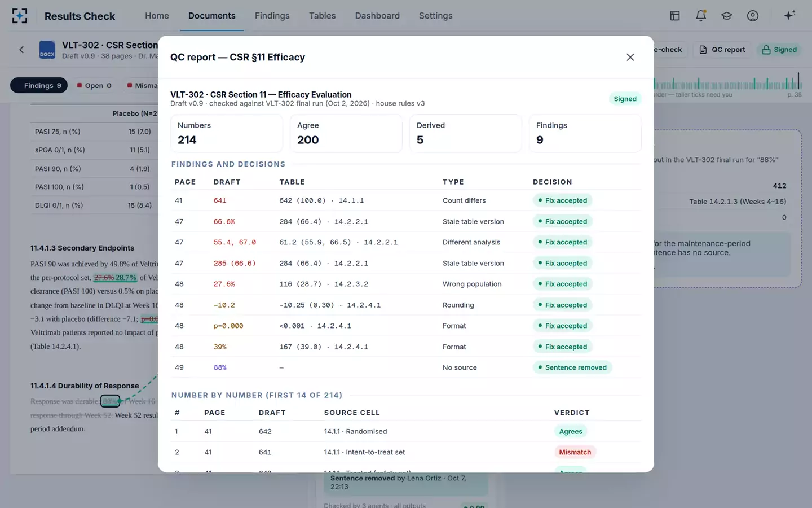Screen dimensions: 812x508
Task: Click the DLQI 0/1, n (%) row label
Action: [x=59, y=205]
